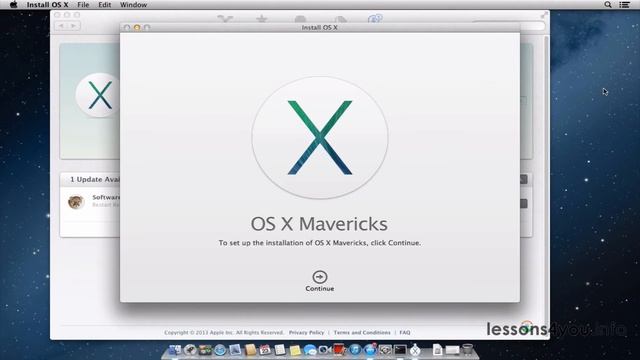Switch to Top Charts tab in App Store
Image resolution: width=640 pixels, height=360 pixels.
pyautogui.click(x=262, y=19)
